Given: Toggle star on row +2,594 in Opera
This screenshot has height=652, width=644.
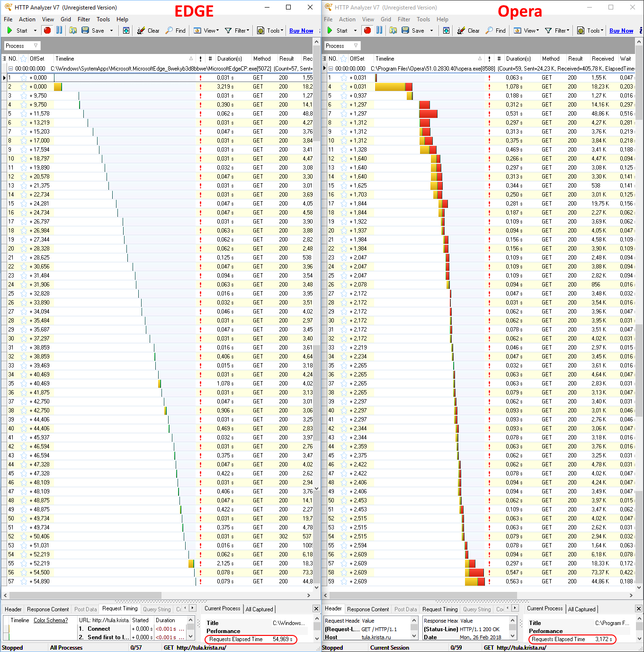Looking at the screenshot, I should point(344,545).
